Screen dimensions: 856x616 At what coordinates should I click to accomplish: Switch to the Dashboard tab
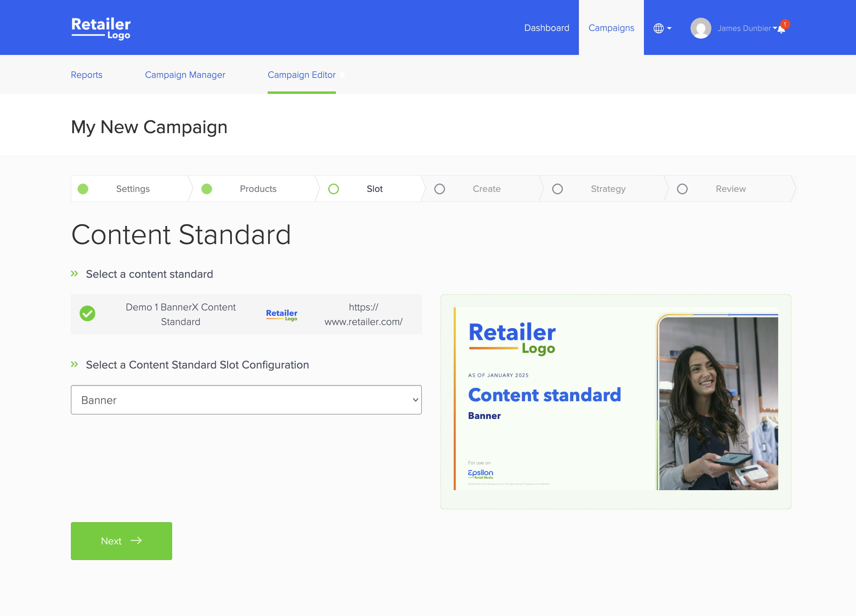tap(547, 28)
